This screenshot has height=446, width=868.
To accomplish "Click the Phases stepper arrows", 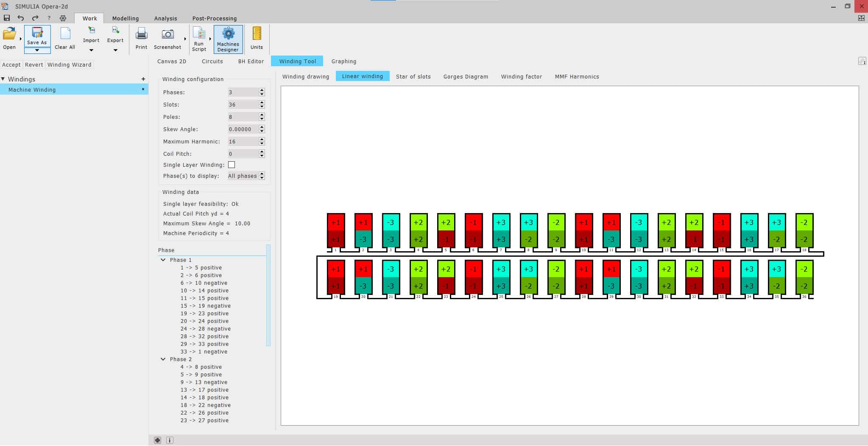I will (262, 92).
